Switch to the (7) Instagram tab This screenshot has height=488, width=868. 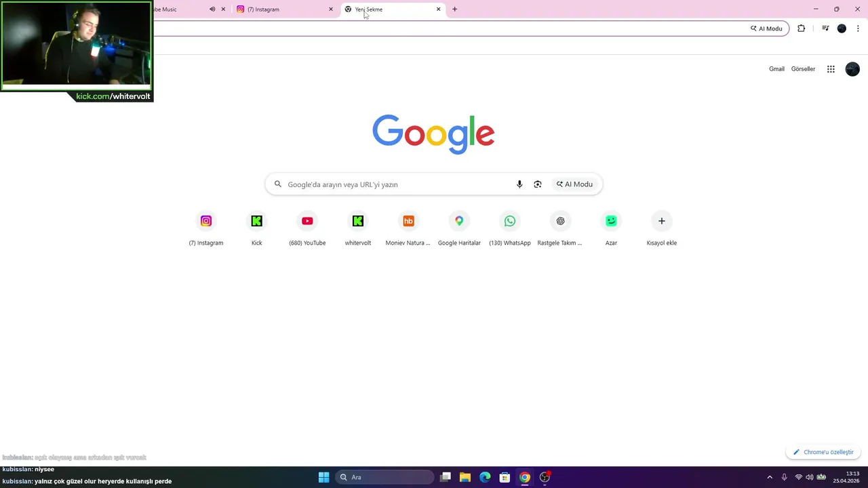[284, 9]
